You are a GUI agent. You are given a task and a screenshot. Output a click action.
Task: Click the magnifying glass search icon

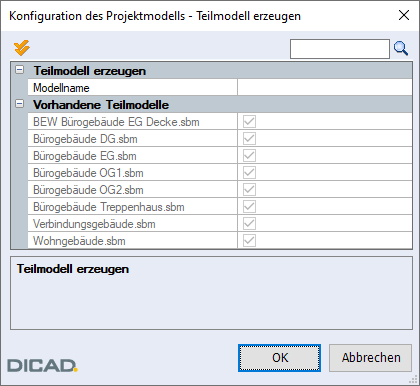point(401,49)
